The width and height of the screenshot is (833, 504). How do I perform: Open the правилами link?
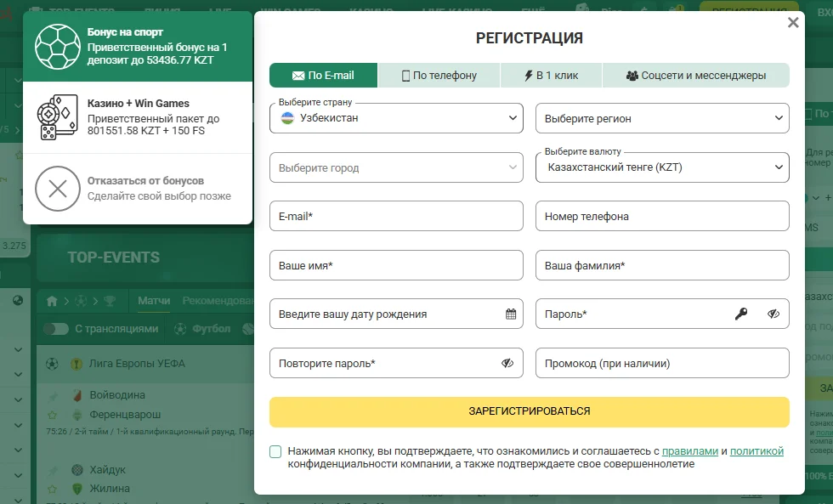tap(690, 451)
